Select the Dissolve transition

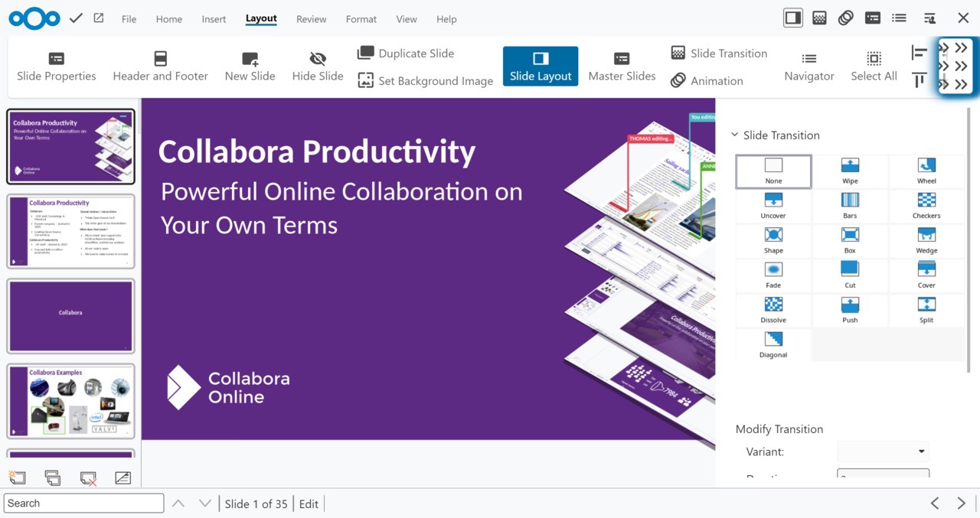coord(773,310)
